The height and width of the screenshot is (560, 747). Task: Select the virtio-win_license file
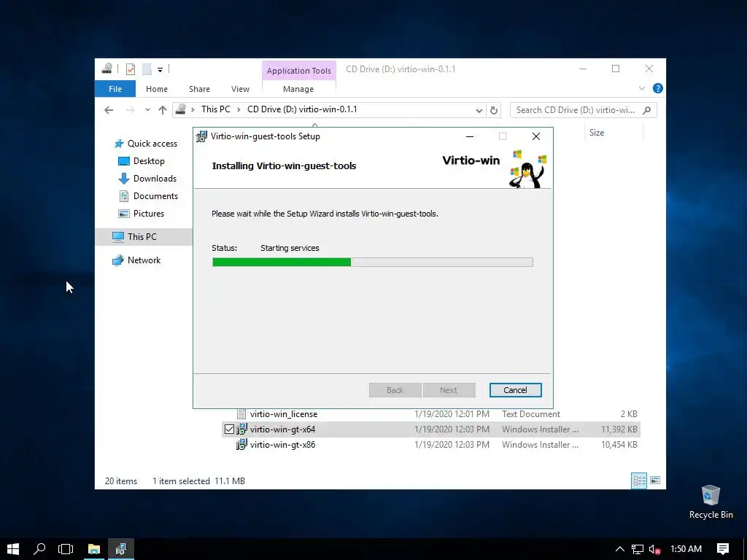[284, 414]
